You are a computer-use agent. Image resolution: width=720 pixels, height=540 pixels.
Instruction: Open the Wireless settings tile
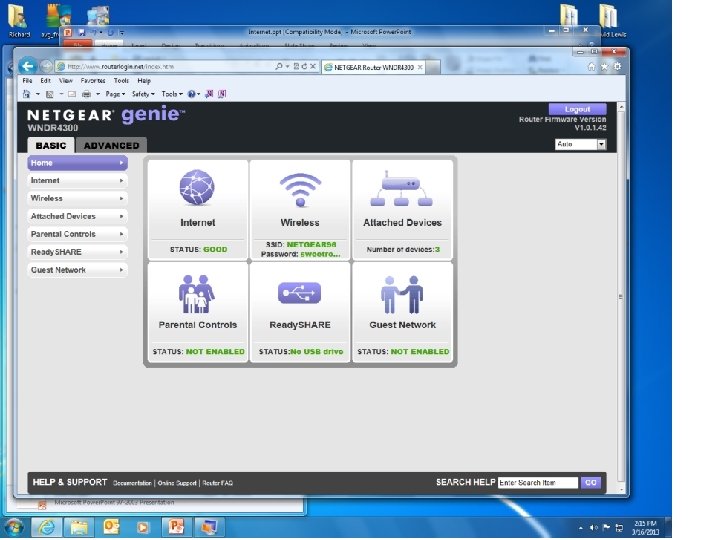(300, 210)
